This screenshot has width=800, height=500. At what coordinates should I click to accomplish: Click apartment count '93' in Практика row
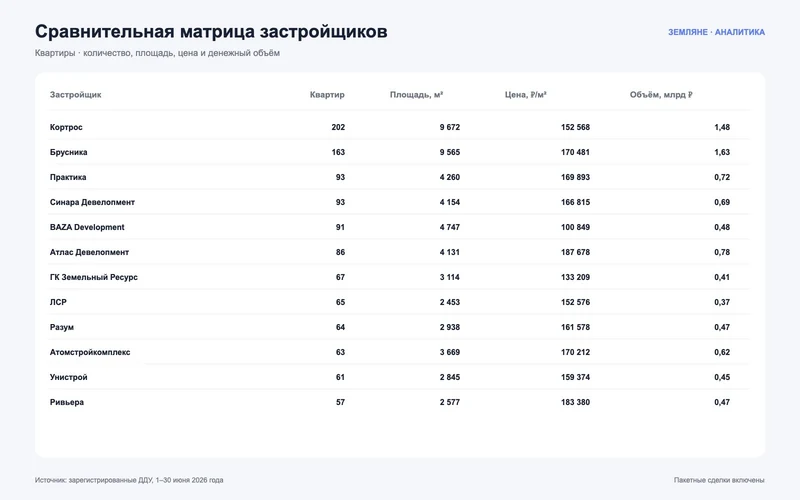[340, 177]
